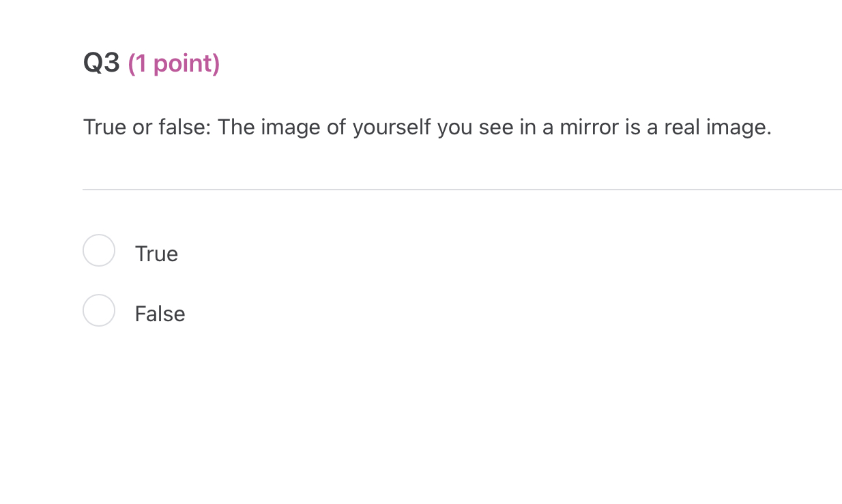Click the True answer label
The width and height of the screenshot is (842, 504).
tap(156, 253)
